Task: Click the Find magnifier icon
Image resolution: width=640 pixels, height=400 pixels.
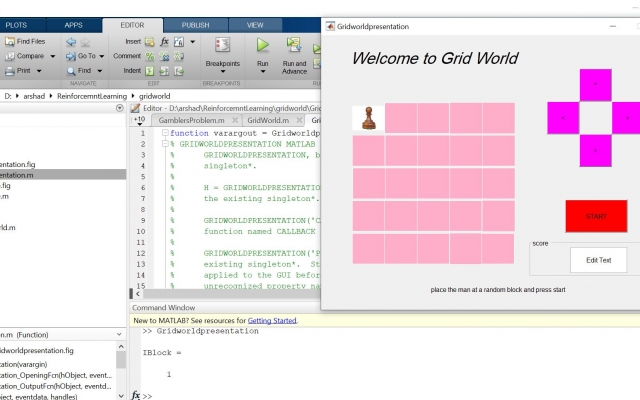Action: [x=71, y=71]
